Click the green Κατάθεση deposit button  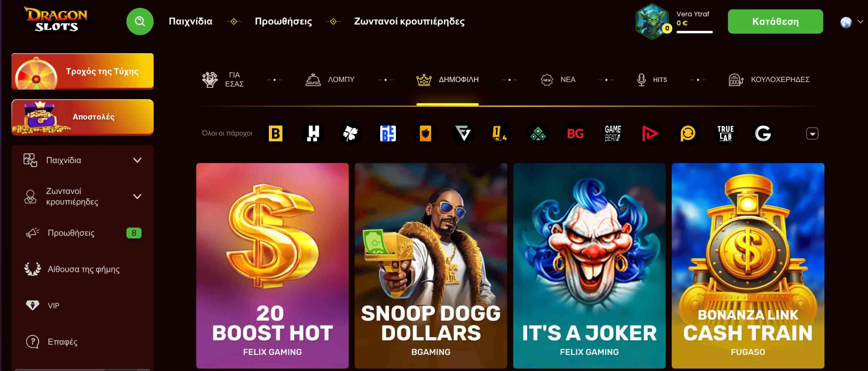(x=775, y=21)
